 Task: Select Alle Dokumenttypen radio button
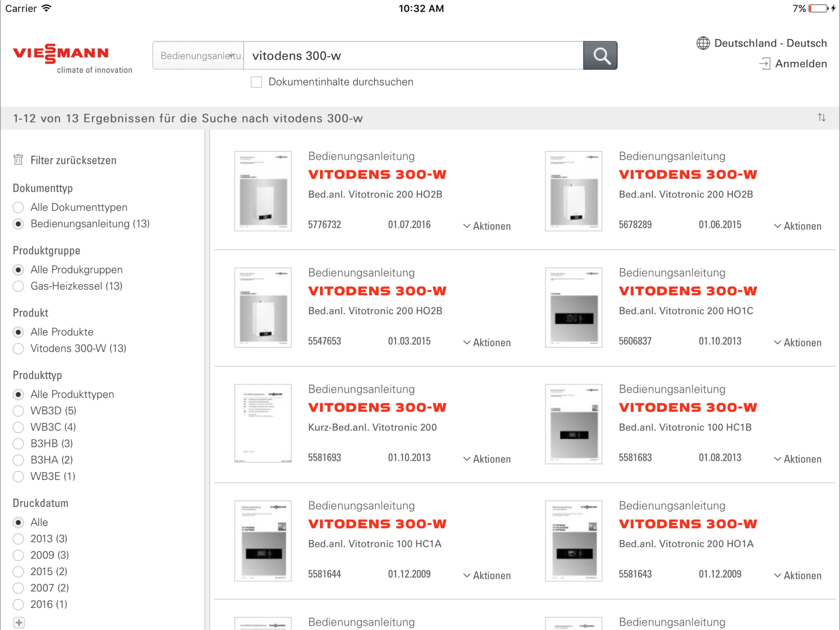click(x=18, y=207)
